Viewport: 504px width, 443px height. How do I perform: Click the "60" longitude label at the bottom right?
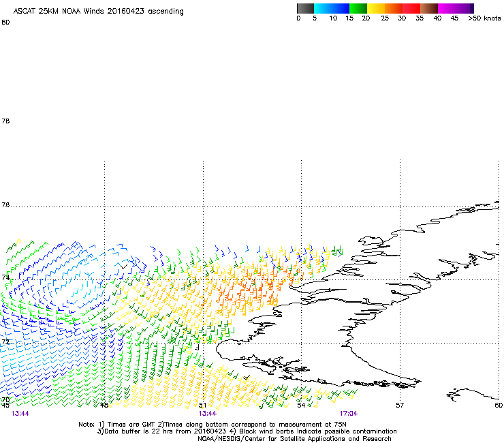coord(499,406)
